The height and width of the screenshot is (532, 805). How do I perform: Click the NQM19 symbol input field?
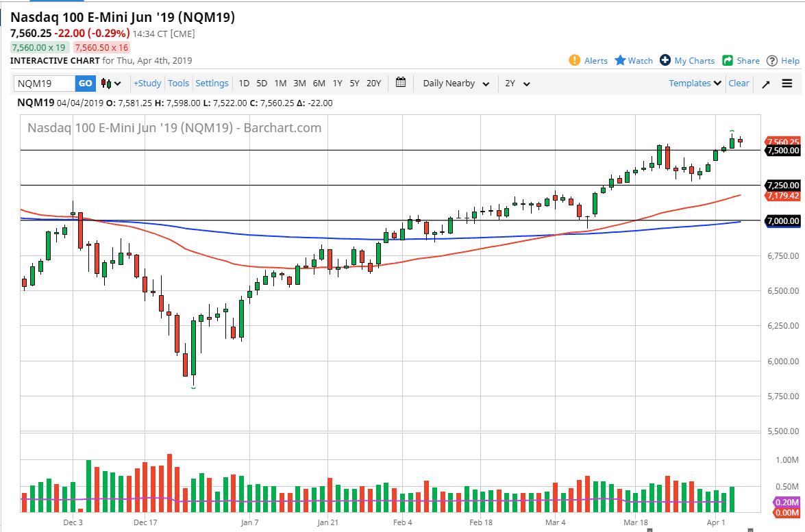[43, 83]
